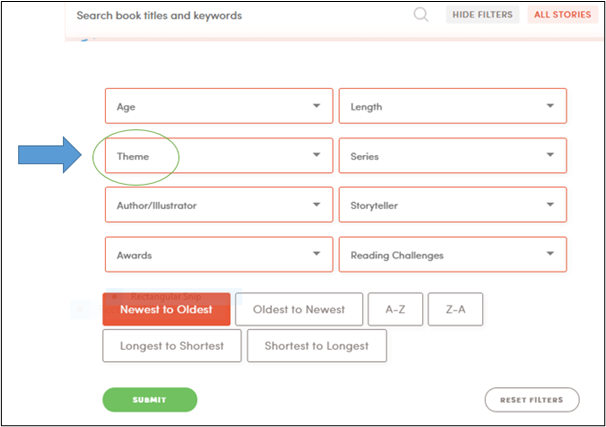The image size is (606, 427).
Task: Sort stories A-Z
Action: (395, 310)
